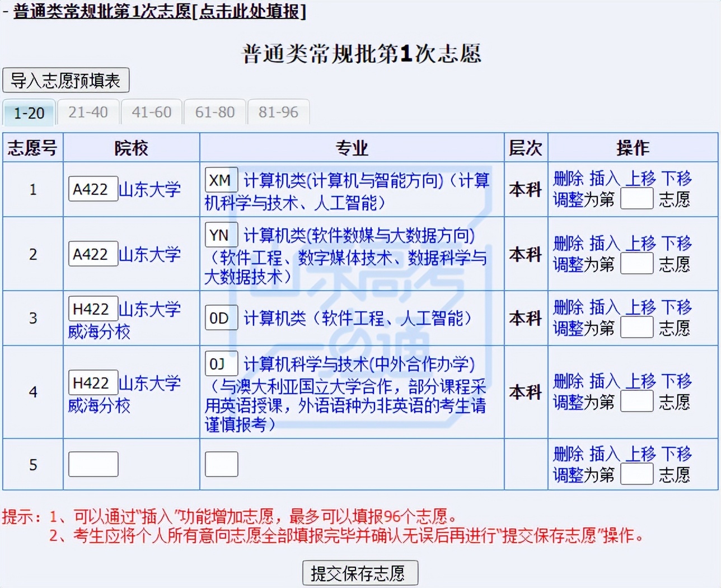The height and width of the screenshot is (588, 721).
Task: Click the A422 school code field in row 1
Action: [x=93, y=189]
